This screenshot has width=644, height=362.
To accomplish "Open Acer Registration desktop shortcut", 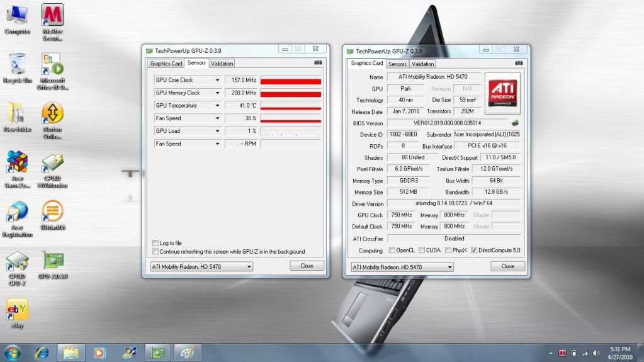I will pos(17,218).
